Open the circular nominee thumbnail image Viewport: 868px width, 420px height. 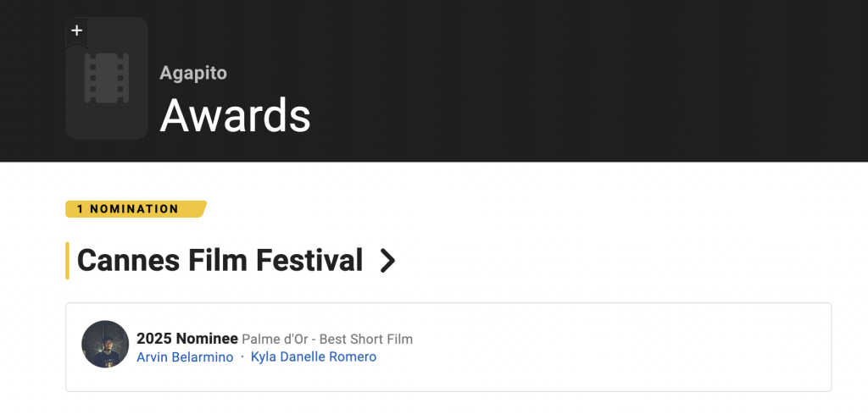tap(105, 344)
